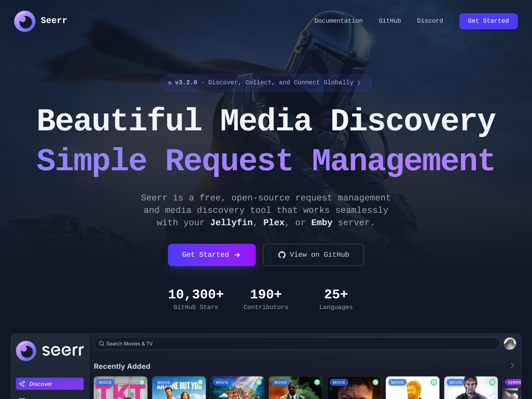Go to the GitHub nav link

pos(390,21)
